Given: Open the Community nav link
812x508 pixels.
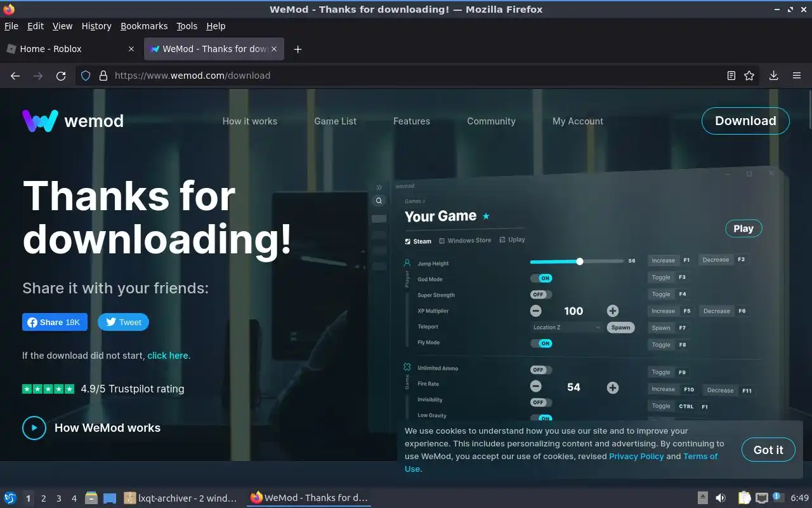Looking at the screenshot, I should pos(492,121).
